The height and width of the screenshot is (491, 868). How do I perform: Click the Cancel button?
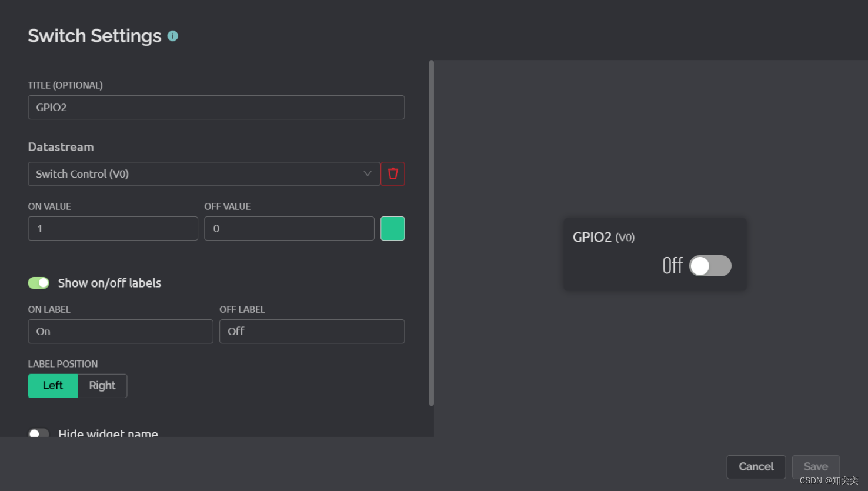pos(756,467)
